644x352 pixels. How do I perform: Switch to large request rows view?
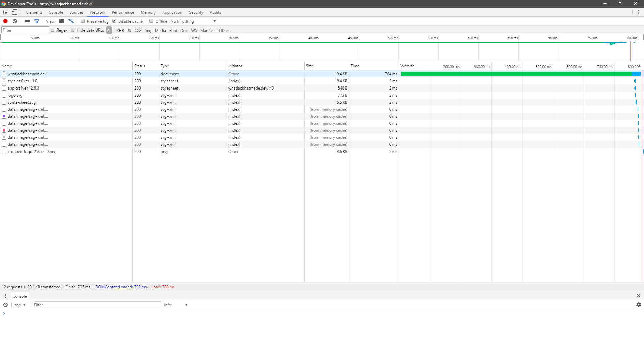(62, 21)
